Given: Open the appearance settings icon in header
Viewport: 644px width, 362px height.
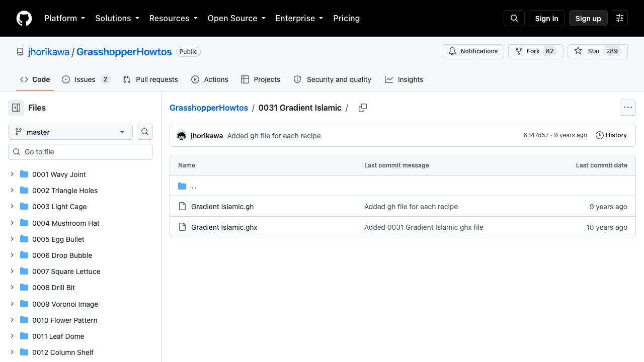Looking at the screenshot, I should (620, 18).
